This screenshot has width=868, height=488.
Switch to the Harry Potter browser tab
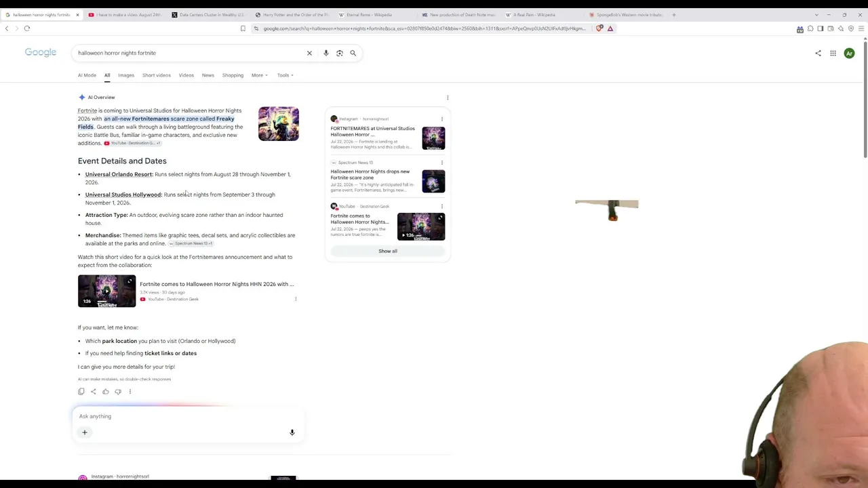[292, 14]
